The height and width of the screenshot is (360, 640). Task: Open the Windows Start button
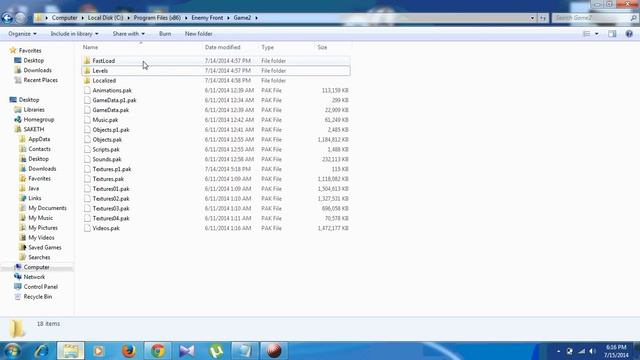(12, 351)
